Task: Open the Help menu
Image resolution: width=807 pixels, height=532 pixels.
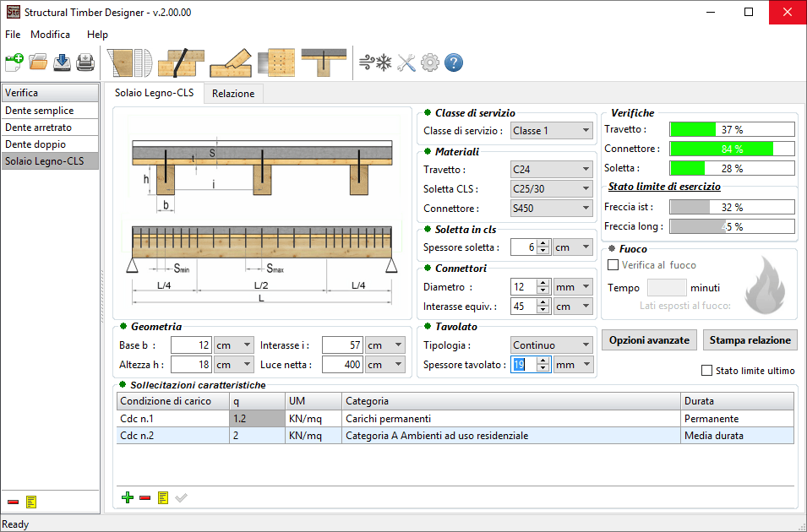Action: (x=97, y=35)
